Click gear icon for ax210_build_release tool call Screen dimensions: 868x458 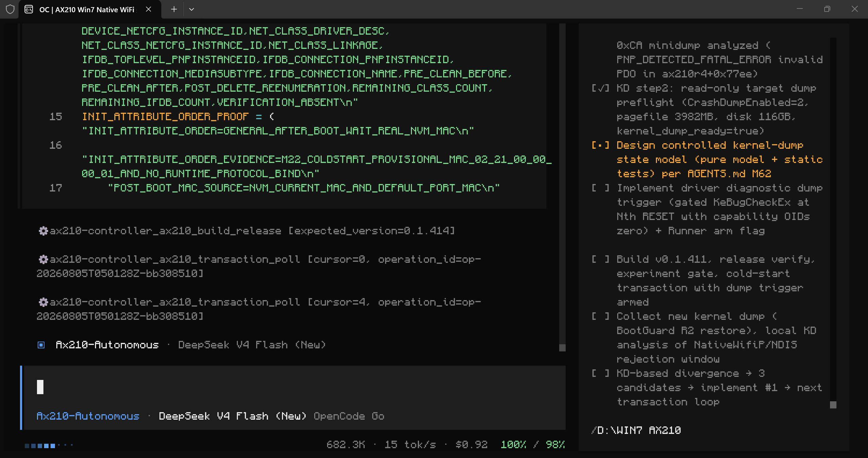(x=43, y=231)
